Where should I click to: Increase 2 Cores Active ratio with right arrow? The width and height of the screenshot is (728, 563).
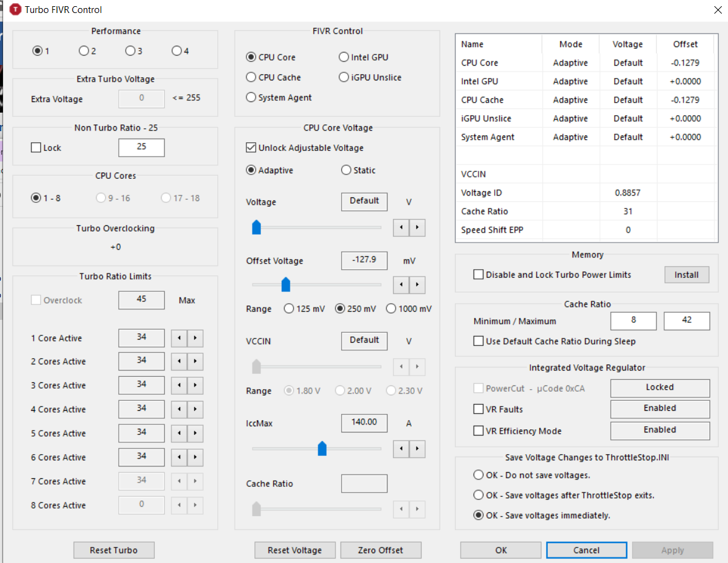click(196, 361)
